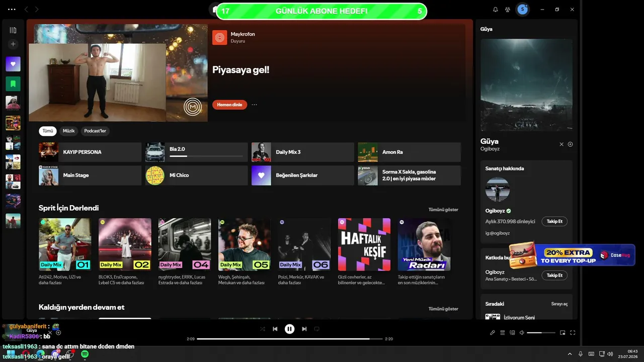
Task: Click the taskbar microphone icon
Action: [x=581, y=354]
